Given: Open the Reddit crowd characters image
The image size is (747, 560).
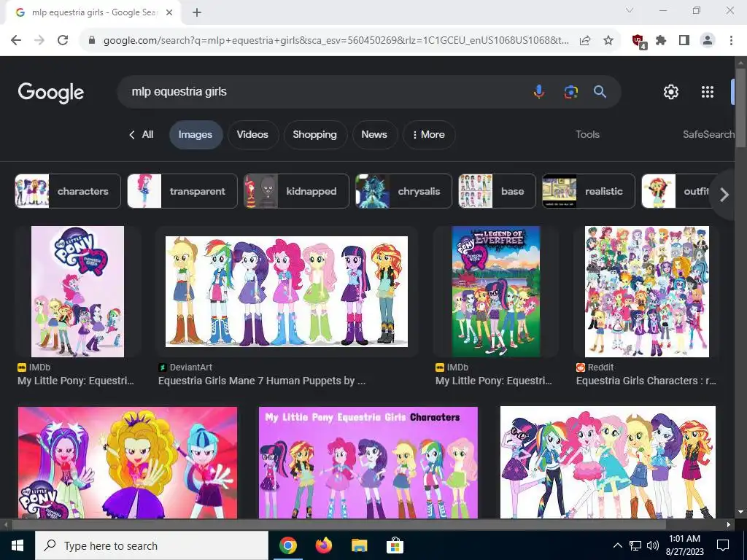Looking at the screenshot, I should click(646, 292).
